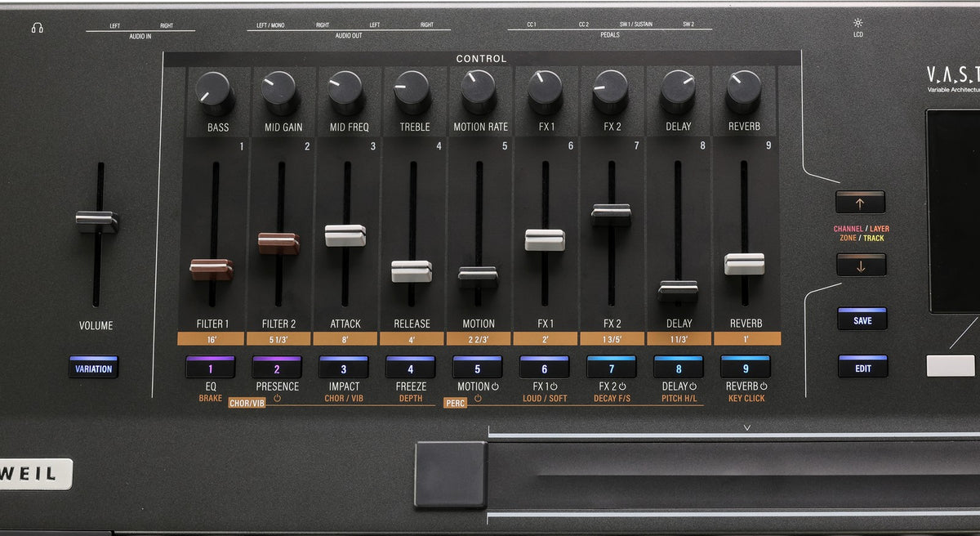Click the channel/layer up arrow button

point(861,202)
